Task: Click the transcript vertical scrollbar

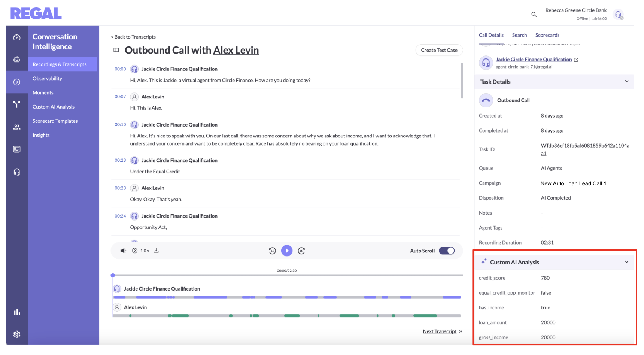Action: [462, 81]
